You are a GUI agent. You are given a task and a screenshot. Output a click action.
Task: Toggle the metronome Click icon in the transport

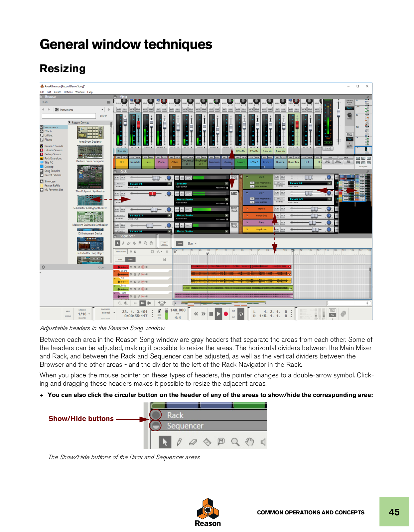(160, 312)
